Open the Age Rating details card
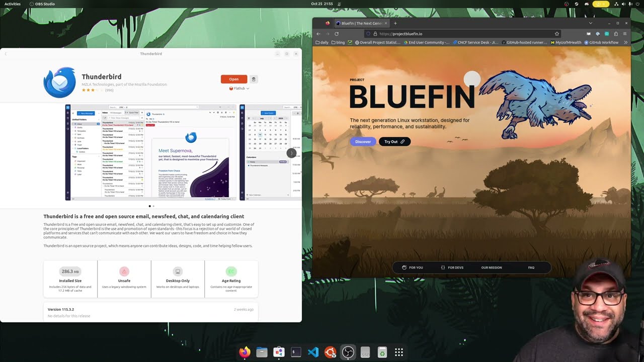 [x=231, y=279]
